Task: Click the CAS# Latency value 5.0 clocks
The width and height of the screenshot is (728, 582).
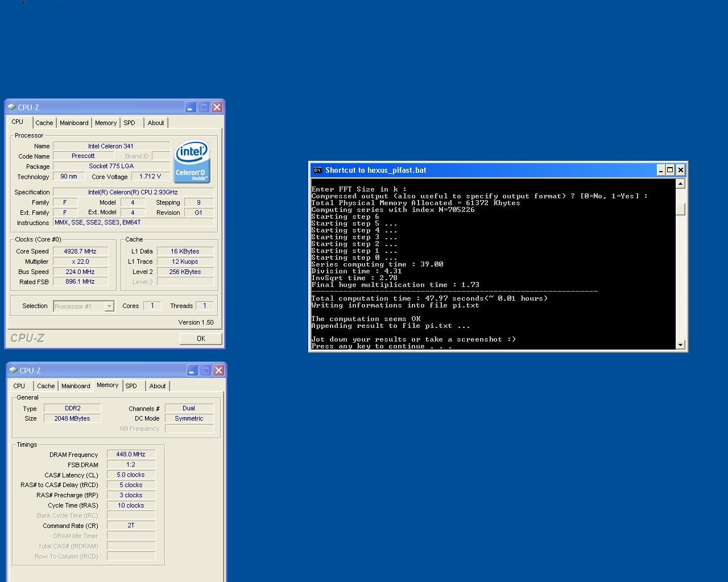Action: point(131,475)
